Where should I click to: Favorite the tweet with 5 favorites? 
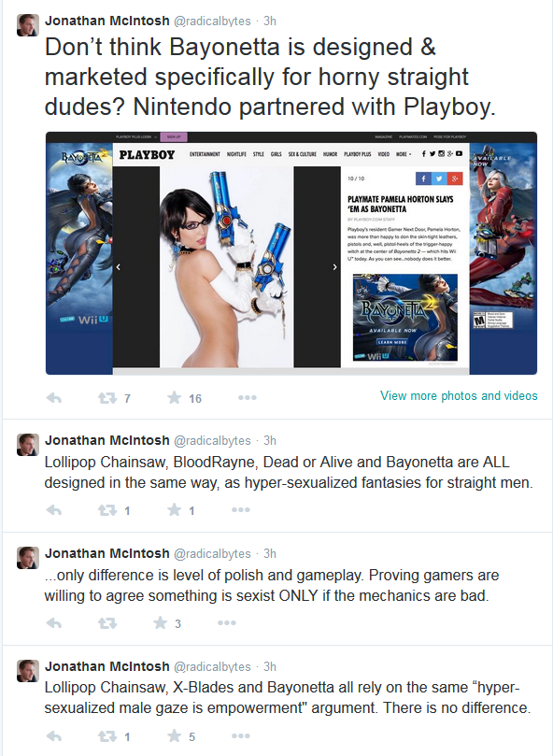coord(174,735)
